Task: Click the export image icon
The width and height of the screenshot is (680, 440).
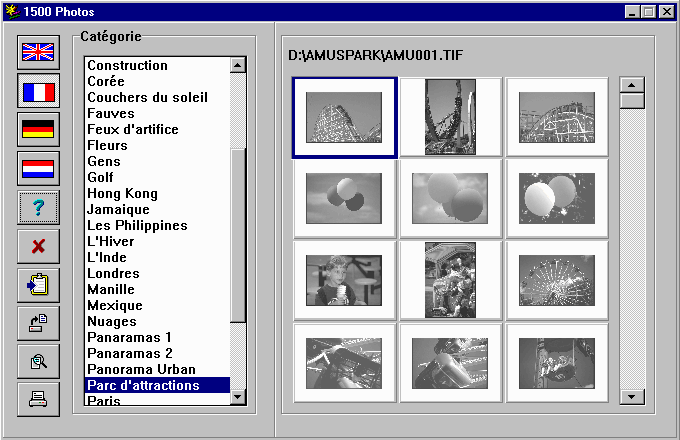Action: tap(39, 322)
